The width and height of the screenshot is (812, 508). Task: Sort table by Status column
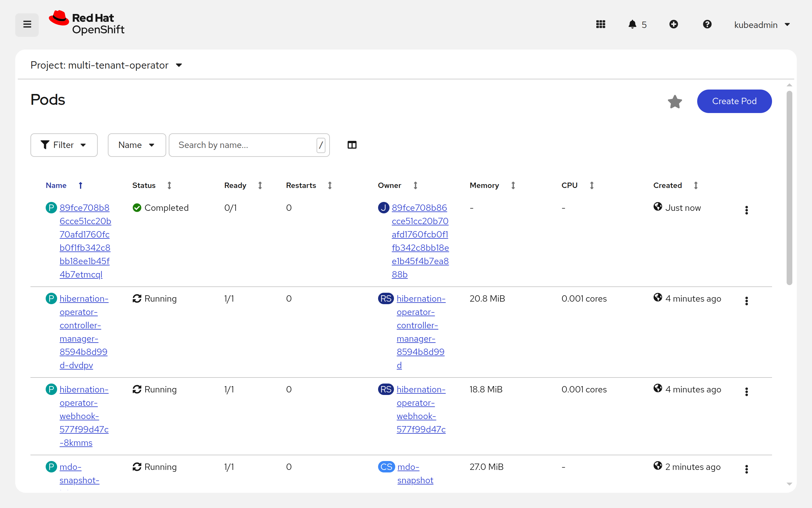pos(169,185)
